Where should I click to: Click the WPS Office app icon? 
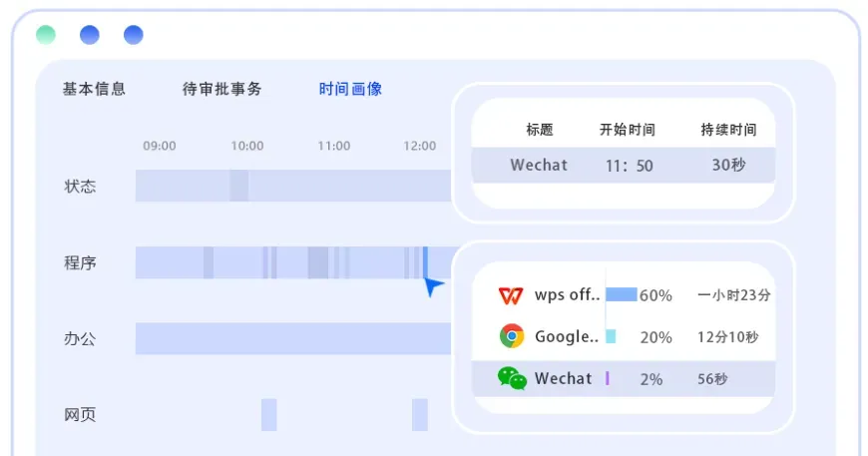coord(511,295)
